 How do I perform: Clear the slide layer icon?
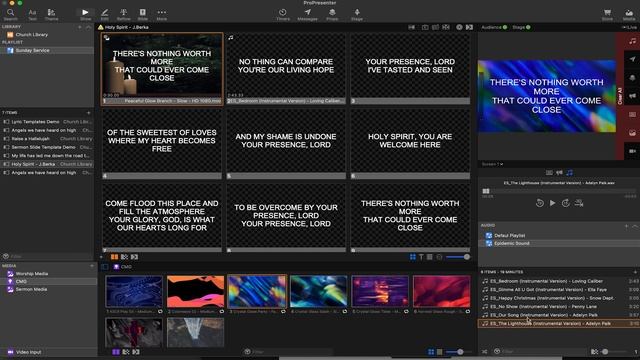click(632, 115)
